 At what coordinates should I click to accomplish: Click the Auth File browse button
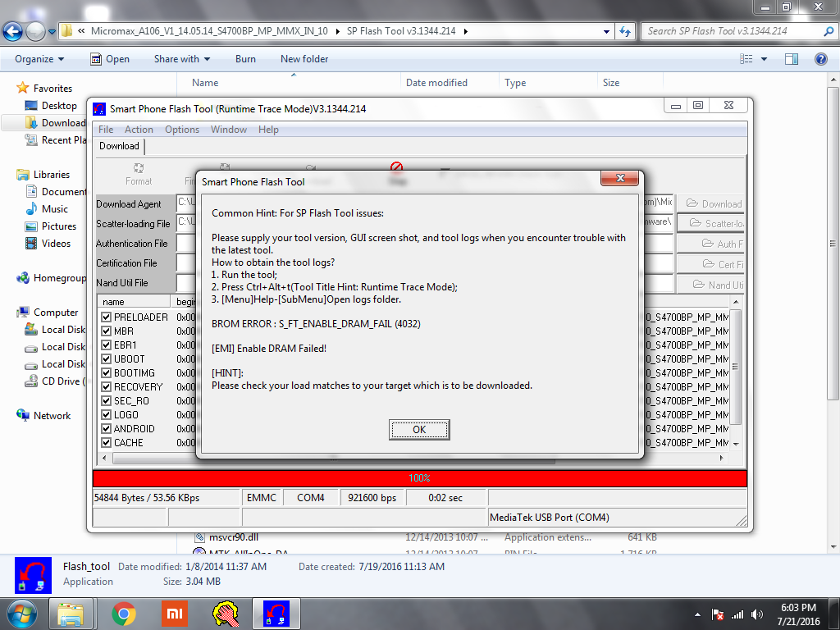(711, 244)
